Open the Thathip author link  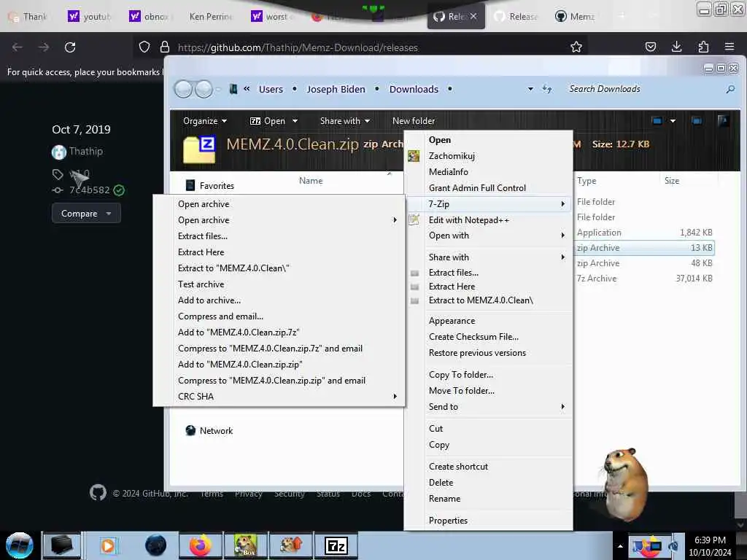86,151
